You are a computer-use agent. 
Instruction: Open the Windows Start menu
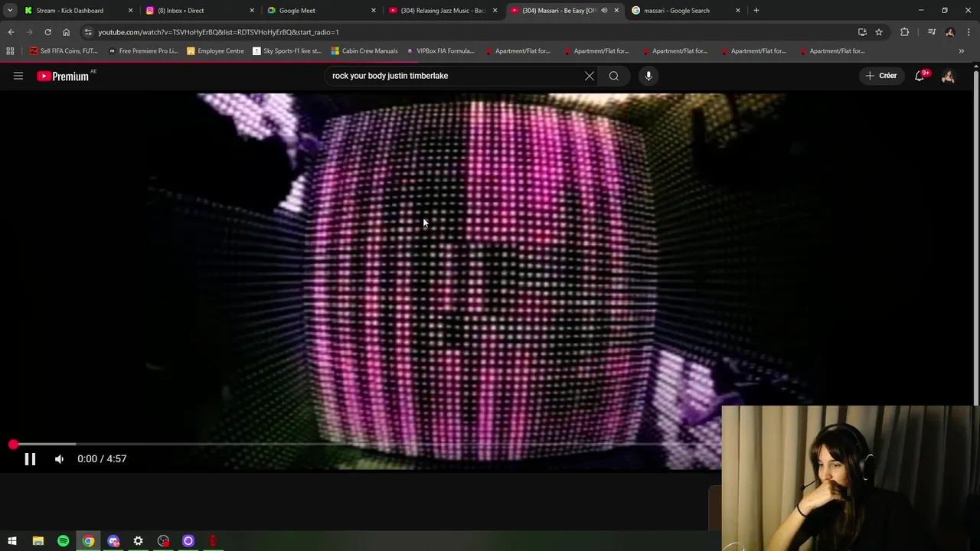click(x=12, y=541)
